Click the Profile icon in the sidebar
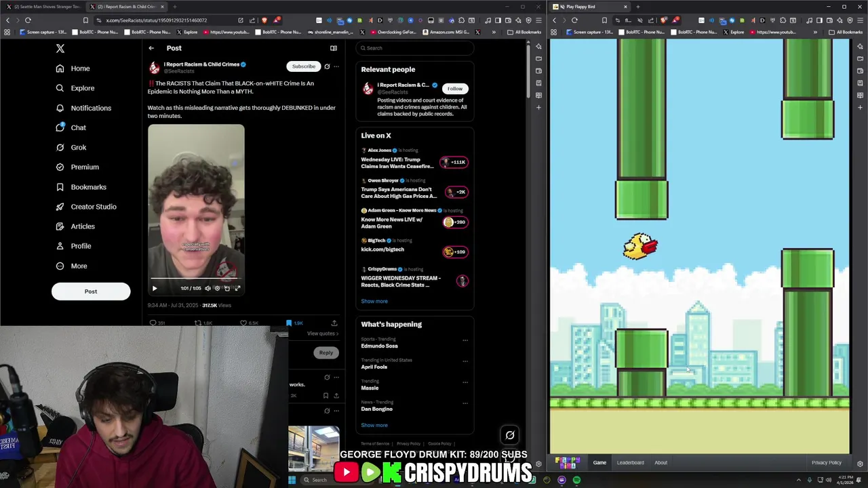 pos(60,246)
